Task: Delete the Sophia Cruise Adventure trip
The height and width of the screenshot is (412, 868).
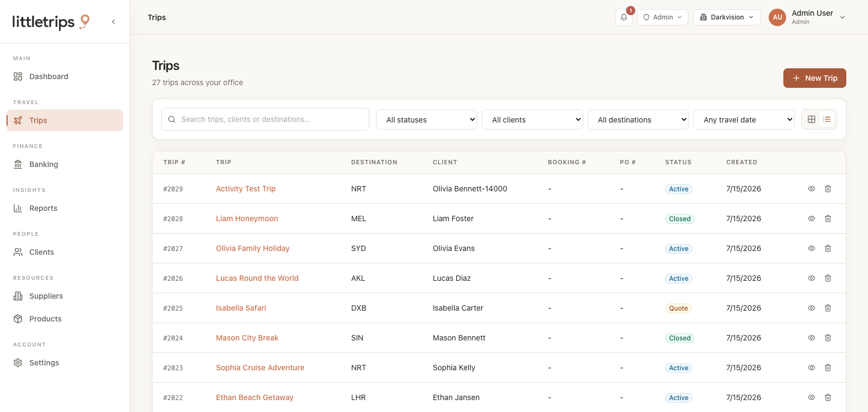Action: pyautogui.click(x=828, y=368)
